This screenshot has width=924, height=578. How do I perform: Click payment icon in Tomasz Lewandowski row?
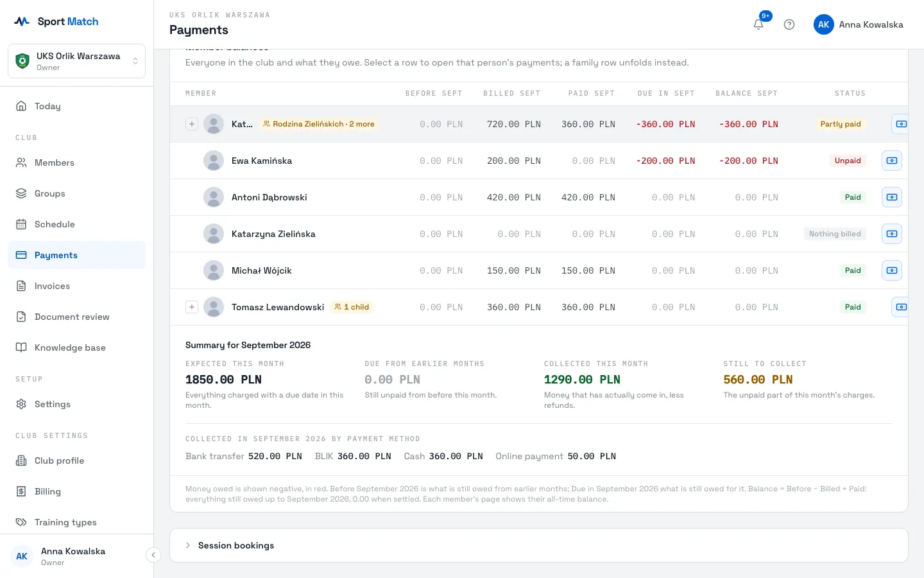click(x=900, y=307)
